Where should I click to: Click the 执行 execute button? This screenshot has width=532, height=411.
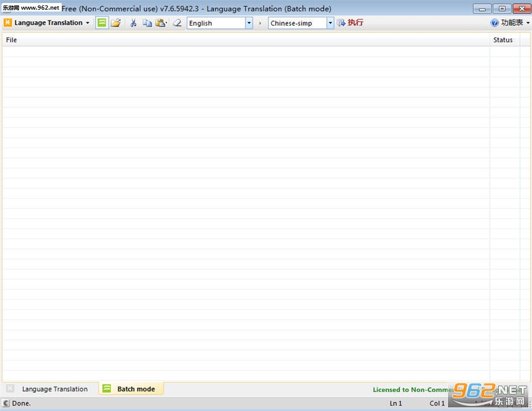[x=350, y=23]
